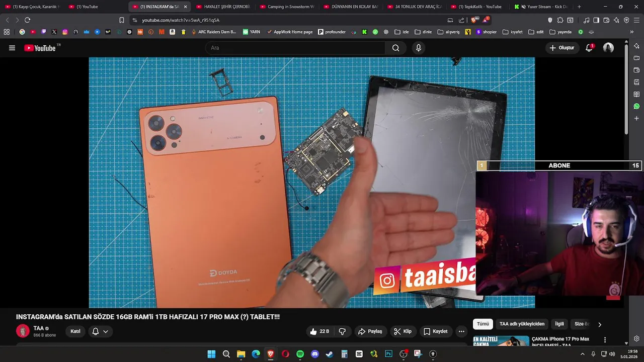644x362 pixels.
Task: Open the AppWork Home page bookmark
Action: [x=289, y=32]
